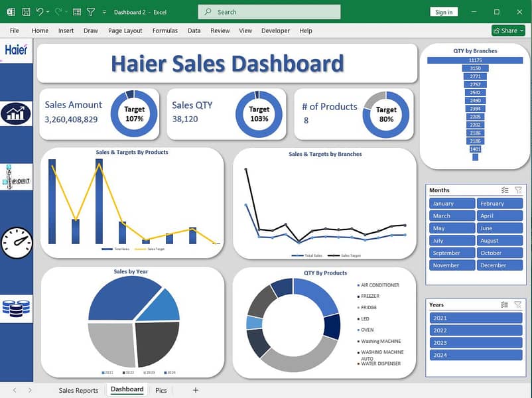
Task: Click the # of Products target donut chart
Action: 386,114
